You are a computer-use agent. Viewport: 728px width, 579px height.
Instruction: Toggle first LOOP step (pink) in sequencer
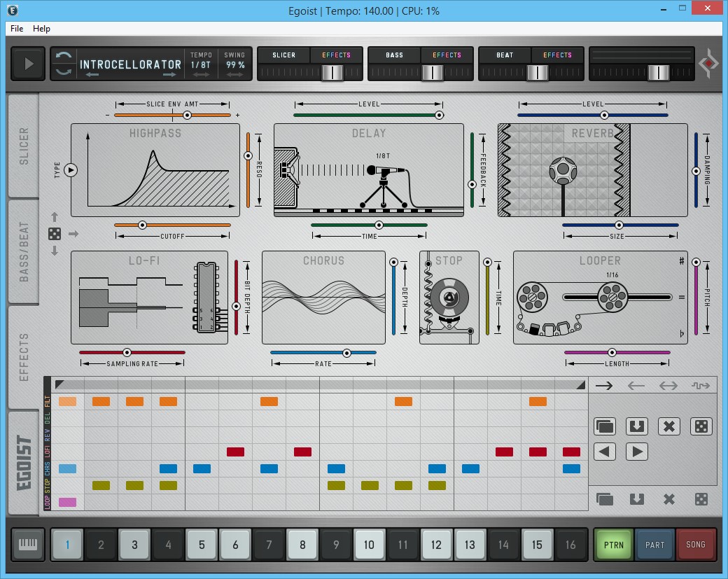tap(67, 502)
